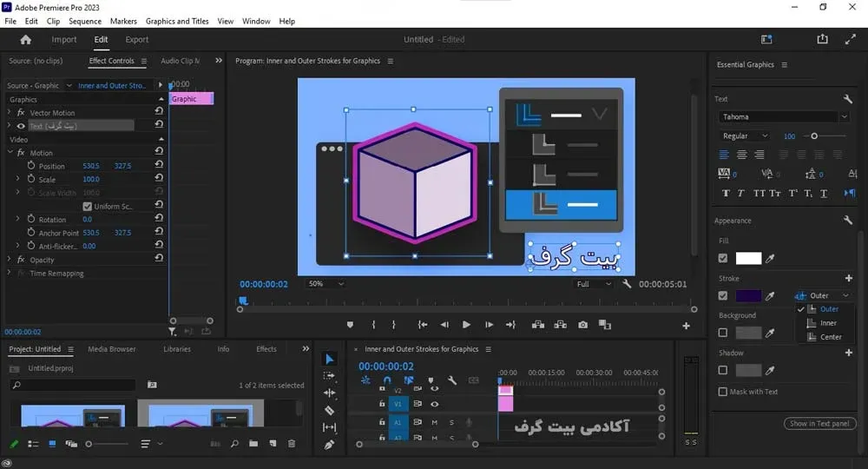Enable Shadow checkbox
The image size is (868, 469).
click(x=722, y=370)
